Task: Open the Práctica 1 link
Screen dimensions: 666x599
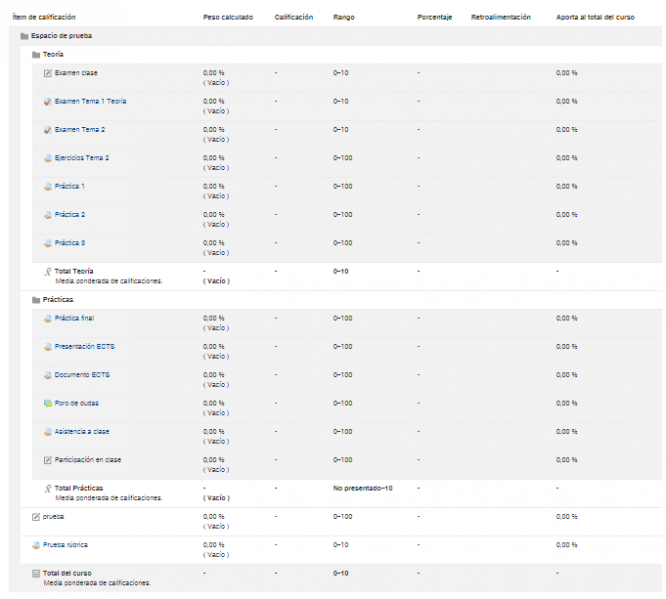Action: pos(70,186)
